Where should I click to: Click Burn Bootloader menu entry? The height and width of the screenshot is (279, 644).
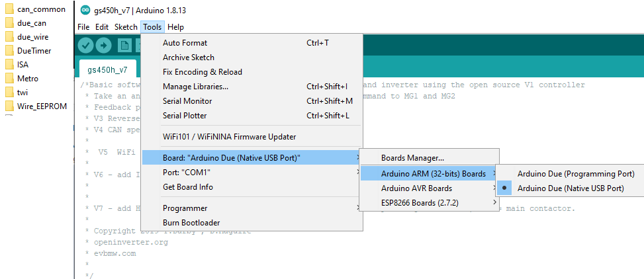click(x=191, y=223)
